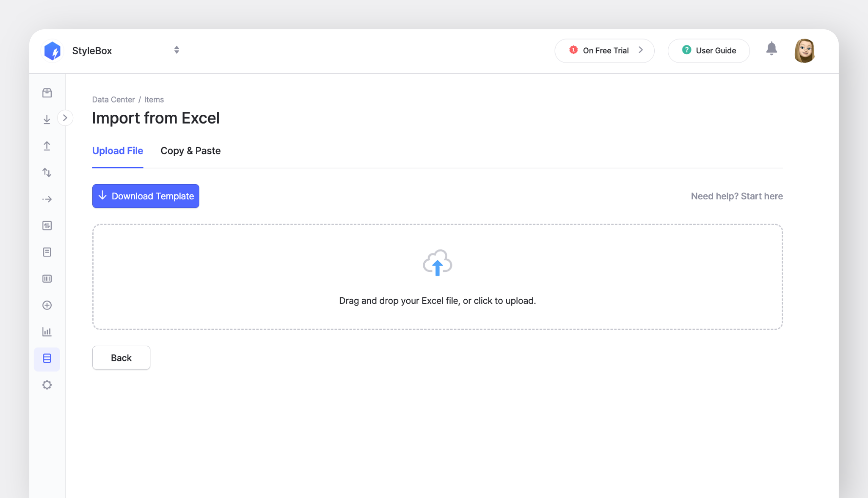Expand the On Free Trial pill

click(x=604, y=51)
